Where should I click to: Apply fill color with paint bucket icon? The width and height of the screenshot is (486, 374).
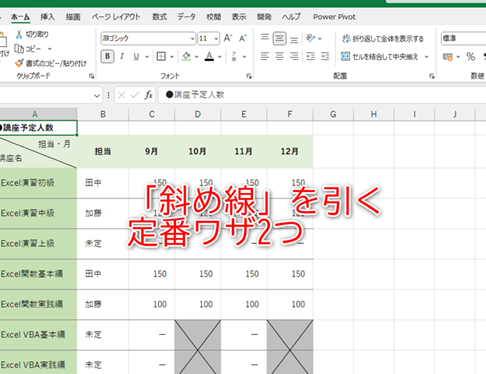[x=186, y=56]
